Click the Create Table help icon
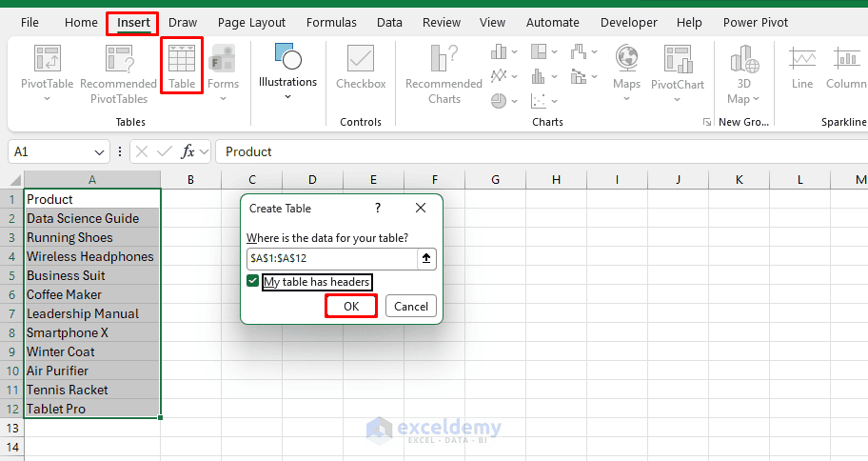This screenshot has height=461, width=868. (378, 208)
